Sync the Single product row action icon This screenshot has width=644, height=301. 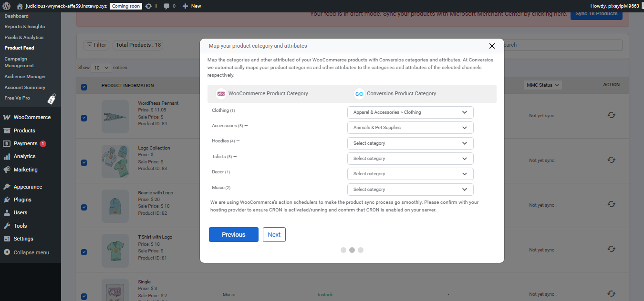(611, 293)
